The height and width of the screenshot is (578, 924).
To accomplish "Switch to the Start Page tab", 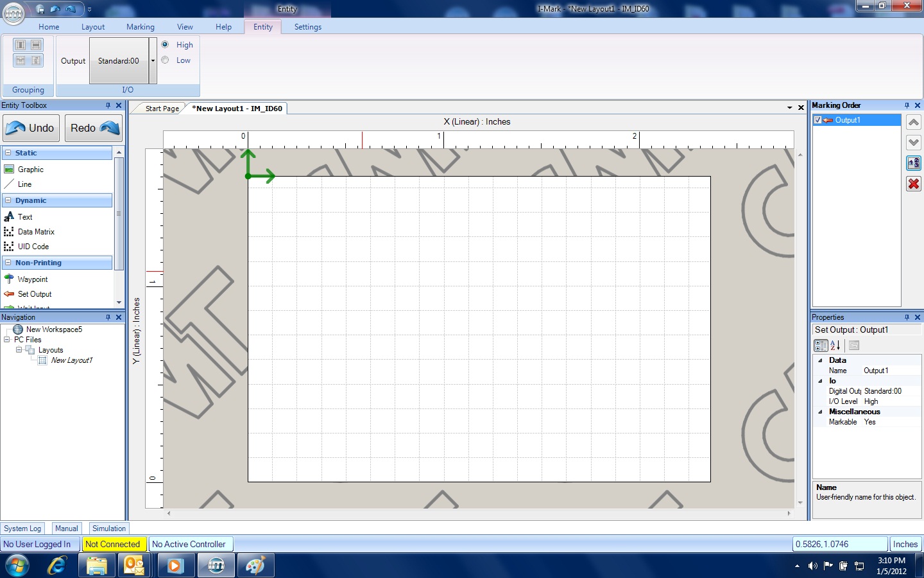I will (162, 109).
